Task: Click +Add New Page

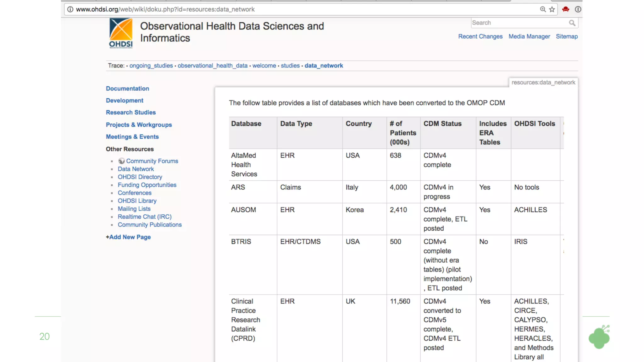Action: click(128, 237)
